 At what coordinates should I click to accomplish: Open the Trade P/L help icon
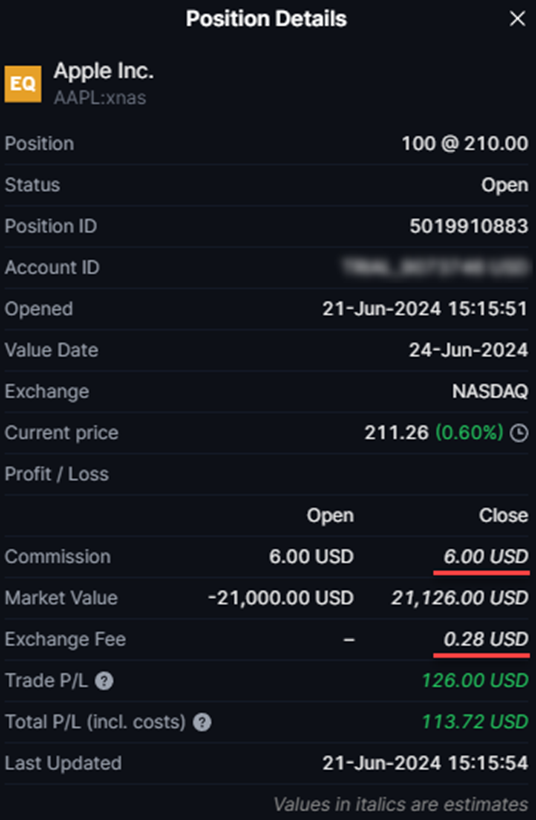(x=104, y=681)
